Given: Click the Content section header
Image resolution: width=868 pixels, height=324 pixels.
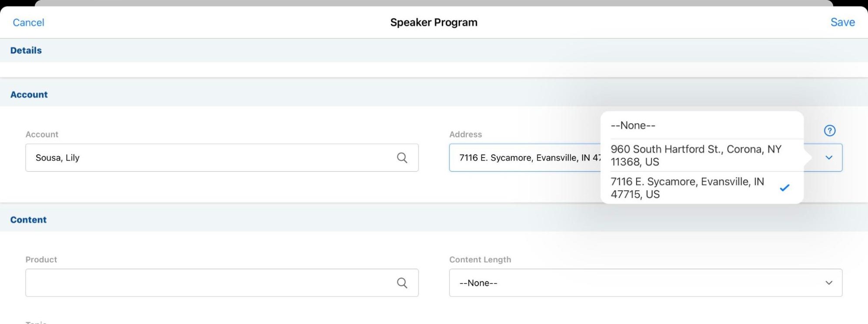Looking at the screenshot, I should [x=29, y=220].
